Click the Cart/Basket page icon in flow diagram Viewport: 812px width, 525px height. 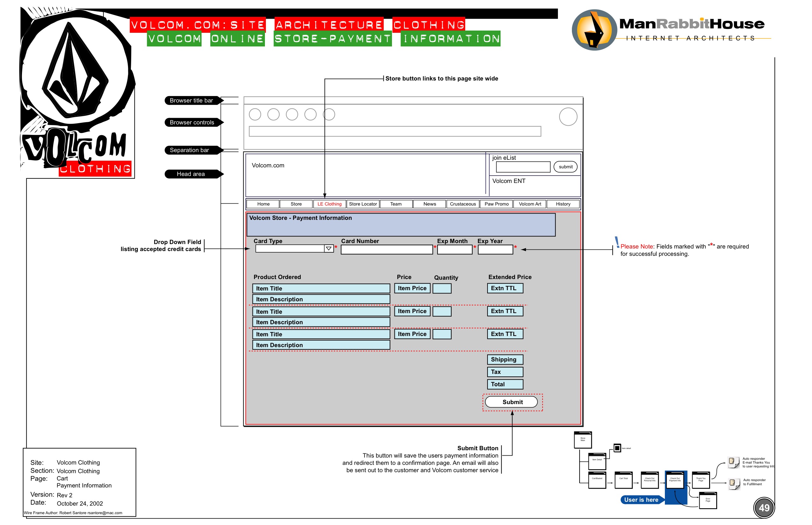point(597,480)
